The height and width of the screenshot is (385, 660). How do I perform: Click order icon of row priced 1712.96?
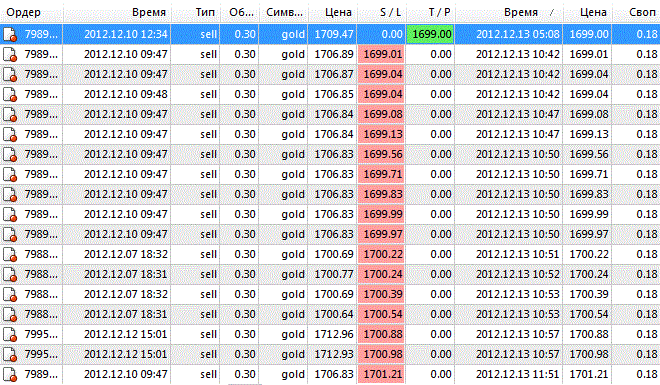(x=10, y=335)
